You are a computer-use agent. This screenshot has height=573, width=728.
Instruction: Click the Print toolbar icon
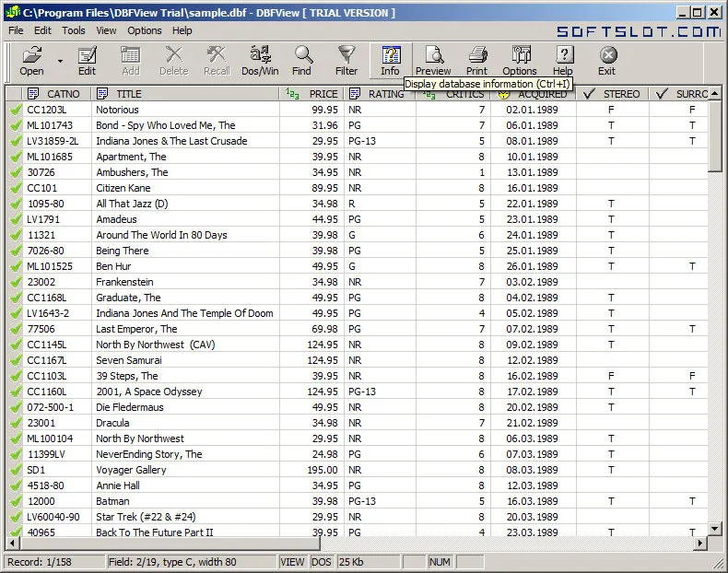(x=476, y=60)
